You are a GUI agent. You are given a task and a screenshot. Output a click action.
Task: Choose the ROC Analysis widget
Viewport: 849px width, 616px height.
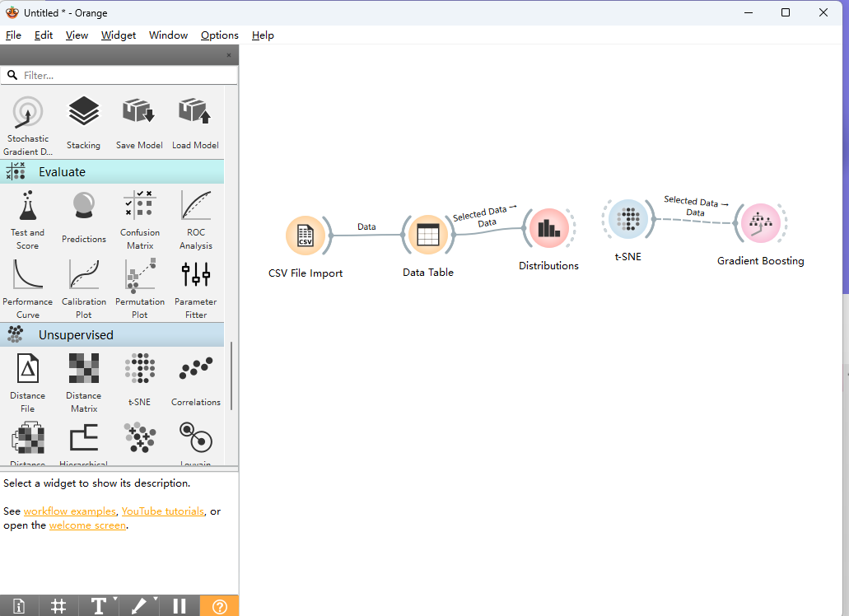point(196,220)
